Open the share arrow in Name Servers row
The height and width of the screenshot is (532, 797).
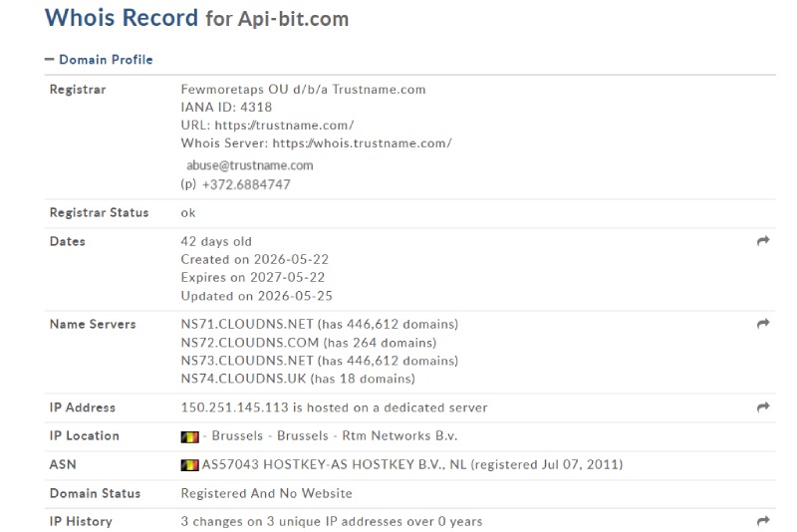[x=763, y=324]
